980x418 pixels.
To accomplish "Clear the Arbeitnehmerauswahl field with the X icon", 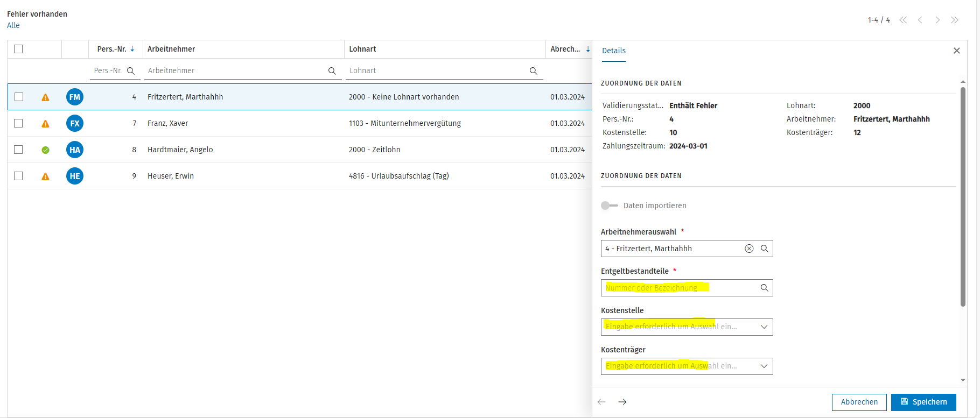I will [x=749, y=249].
